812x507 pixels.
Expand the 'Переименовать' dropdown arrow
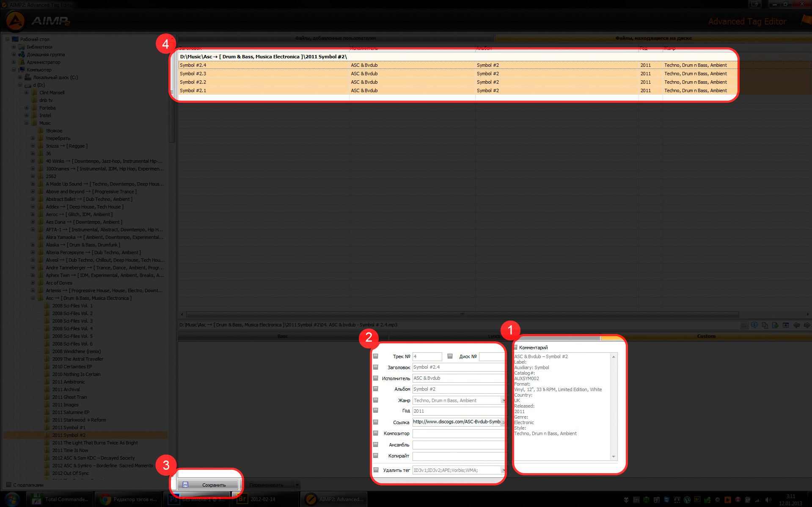click(x=297, y=485)
